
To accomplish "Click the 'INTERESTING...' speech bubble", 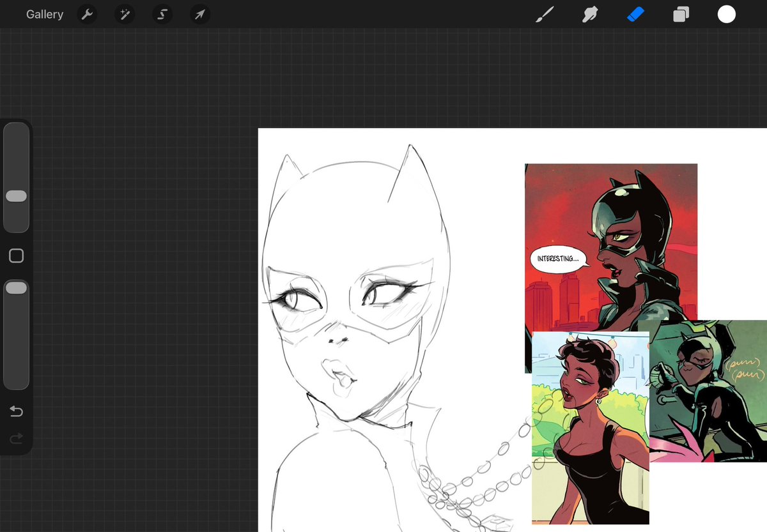I will click(559, 259).
